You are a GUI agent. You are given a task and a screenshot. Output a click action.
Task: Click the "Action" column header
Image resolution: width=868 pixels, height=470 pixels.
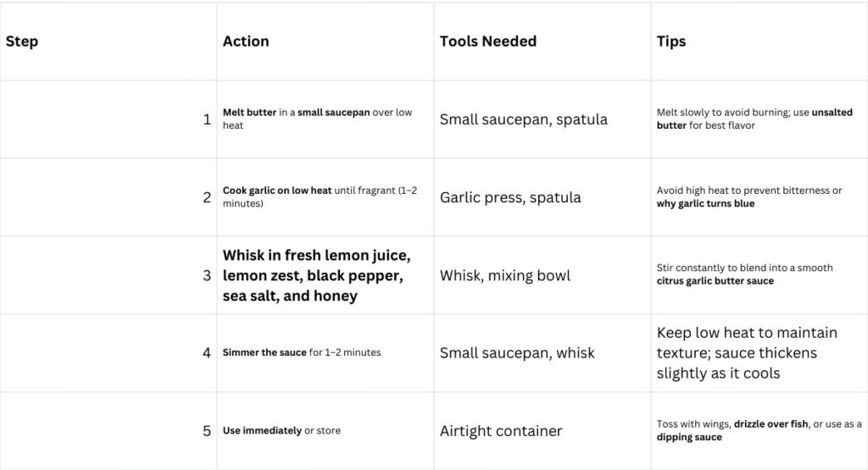(x=246, y=41)
